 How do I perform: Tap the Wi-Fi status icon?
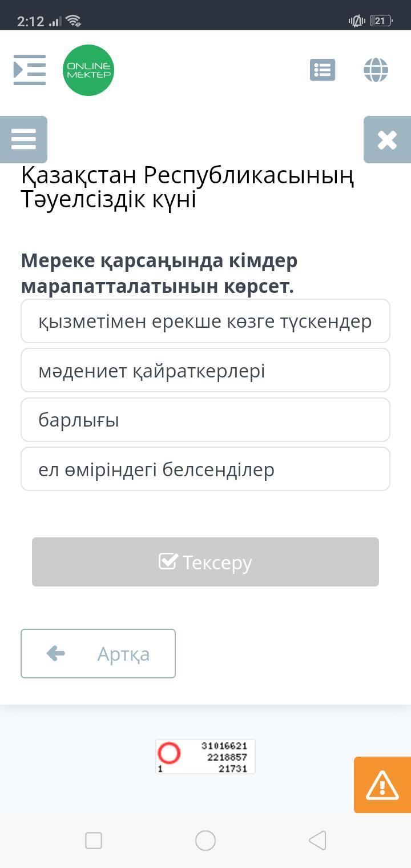pyautogui.click(x=74, y=21)
